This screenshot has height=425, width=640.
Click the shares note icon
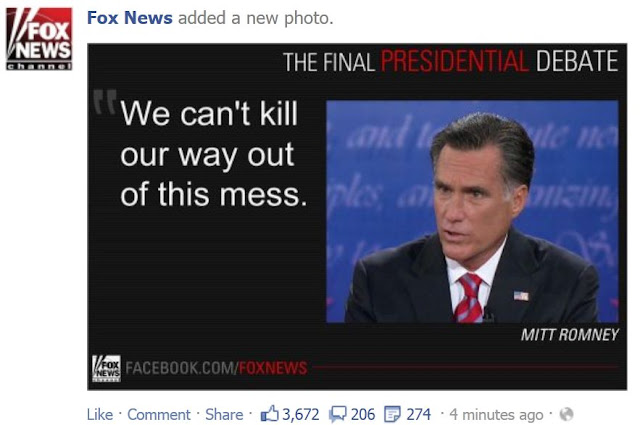click(392, 414)
